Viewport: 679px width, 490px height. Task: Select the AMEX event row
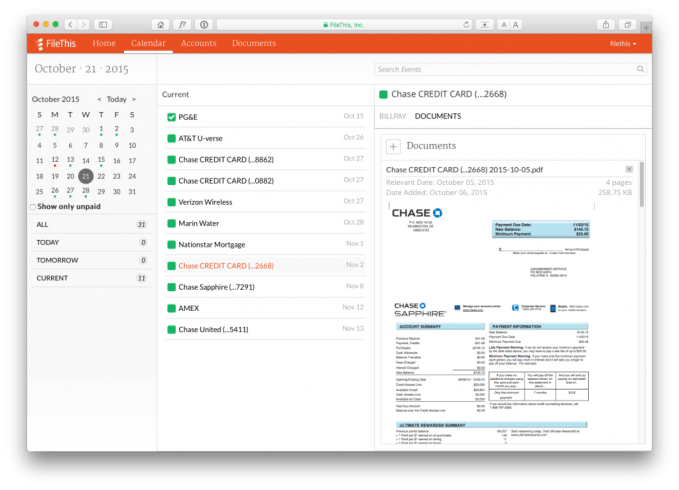[265, 308]
